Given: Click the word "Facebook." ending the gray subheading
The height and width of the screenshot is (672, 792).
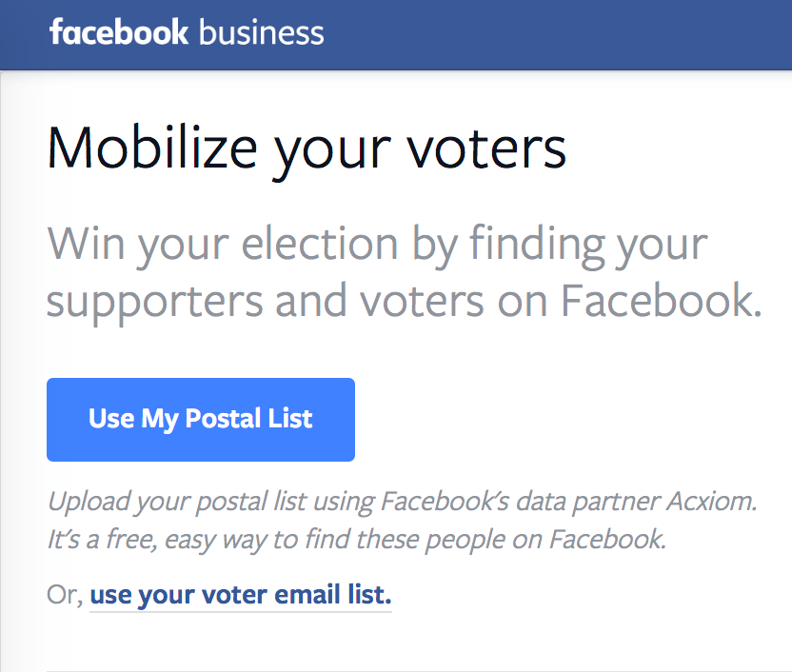Looking at the screenshot, I should 660,299.
